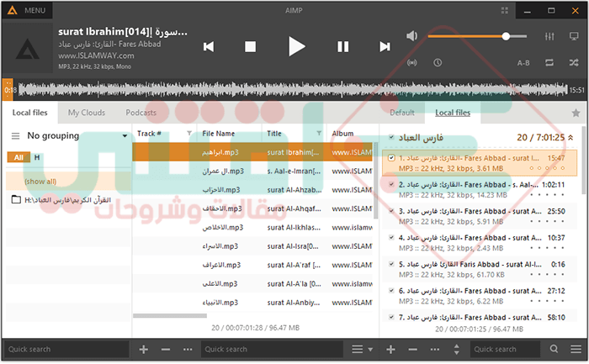
Task: Uncheck playlist track 5 checkbox
Action: click(x=391, y=264)
